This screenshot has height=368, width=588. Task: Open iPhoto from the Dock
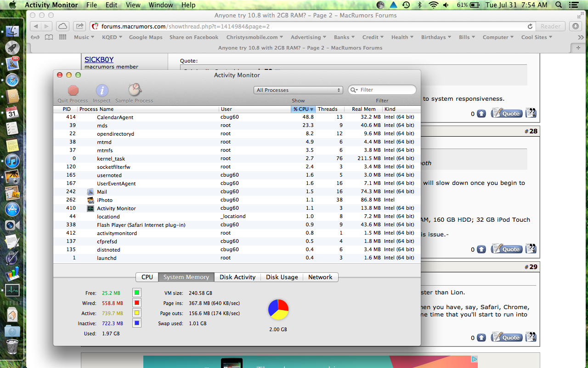point(12,177)
